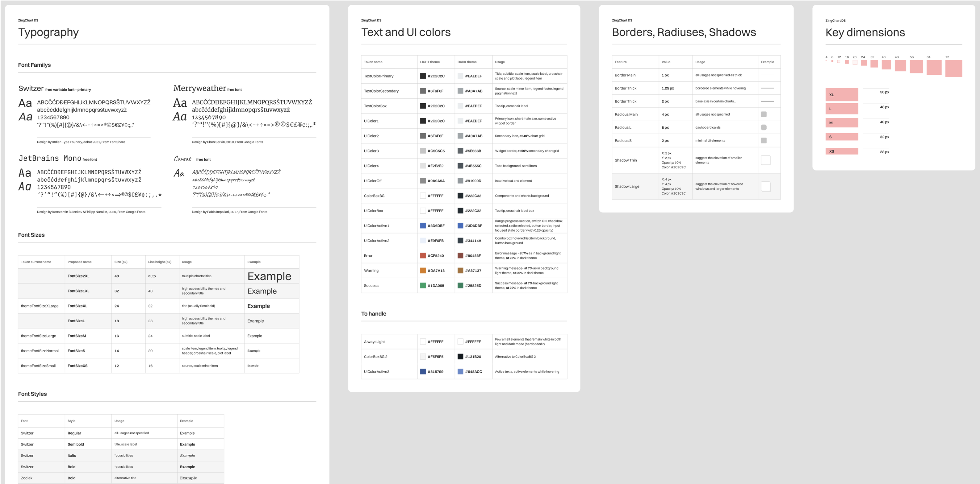Select the Warning dark theme #A87137 swatch
The image size is (980, 484).
point(460,271)
